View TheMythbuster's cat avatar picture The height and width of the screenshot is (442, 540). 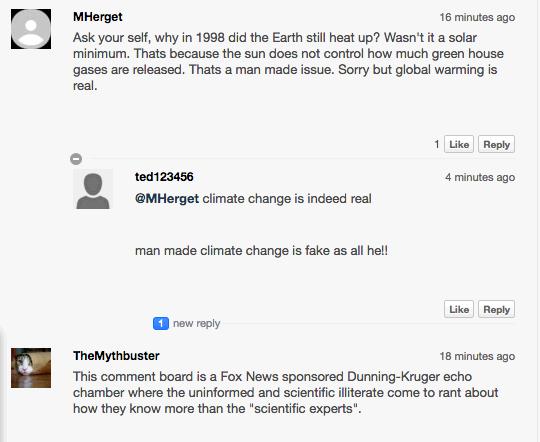[x=31, y=368]
